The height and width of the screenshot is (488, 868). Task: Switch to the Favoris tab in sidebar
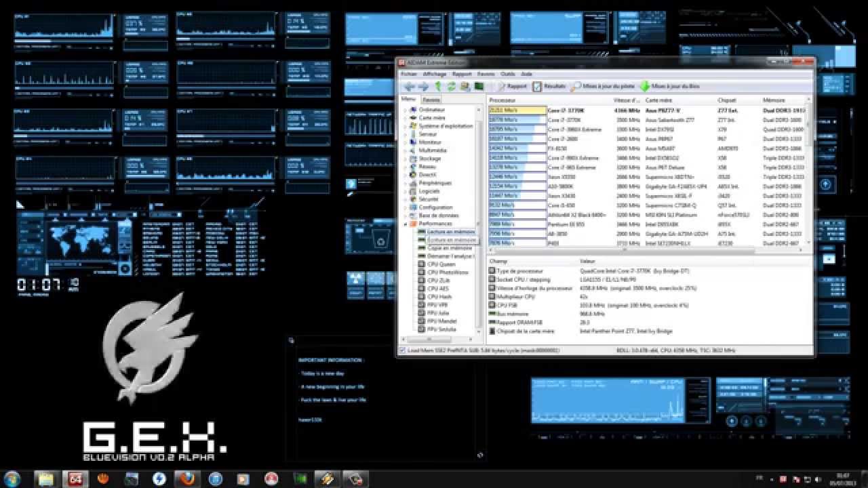tap(431, 100)
